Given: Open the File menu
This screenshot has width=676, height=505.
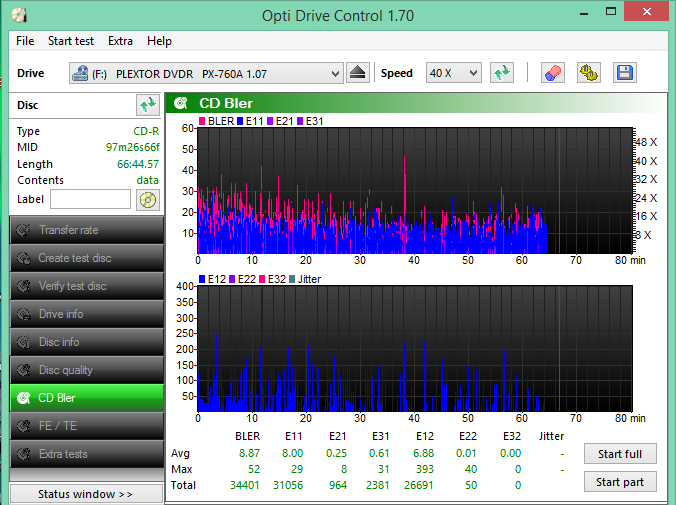Looking at the screenshot, I should click(25, 41).
